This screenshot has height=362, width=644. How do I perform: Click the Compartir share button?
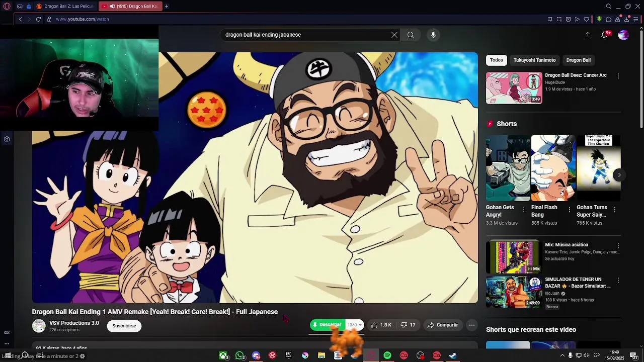click(x=443, y=325)
